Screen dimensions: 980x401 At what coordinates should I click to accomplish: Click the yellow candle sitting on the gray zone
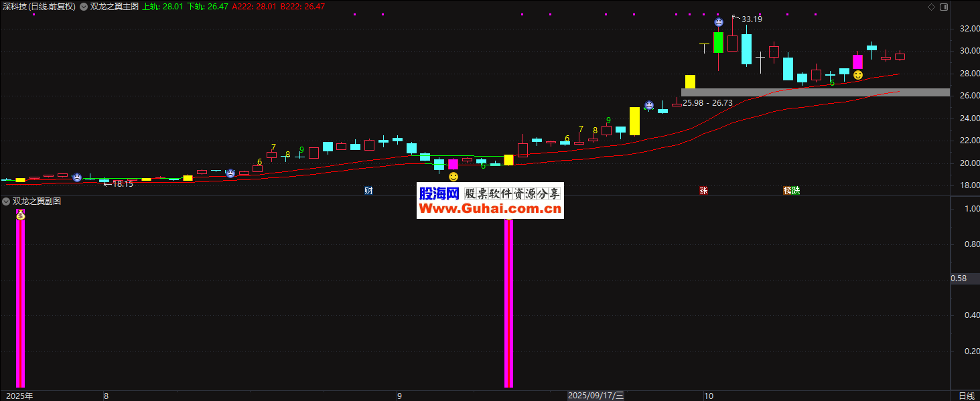690,82
